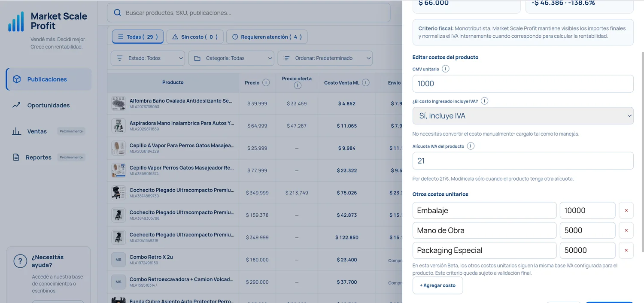Click the Mano de Obra name field
This screenshot has height=303, width=644.
pyautogui.click(x=484, y=230)
